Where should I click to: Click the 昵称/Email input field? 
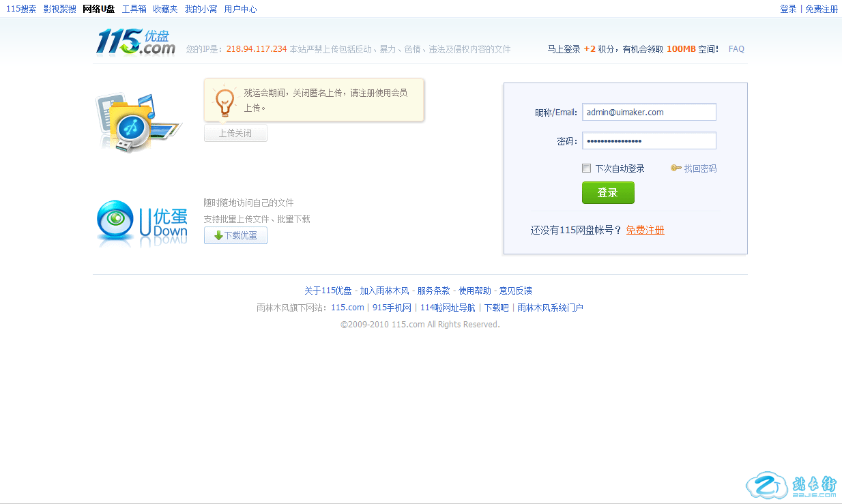(x=648, y=112)
